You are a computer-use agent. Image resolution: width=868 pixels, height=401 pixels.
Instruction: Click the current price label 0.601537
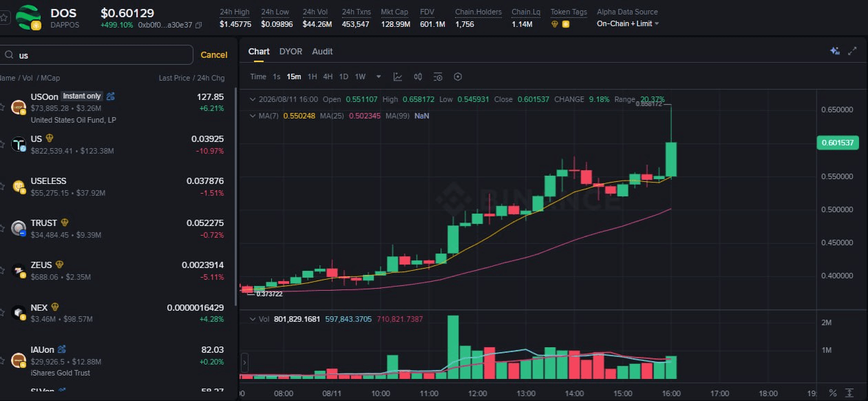tap(838, 143)
